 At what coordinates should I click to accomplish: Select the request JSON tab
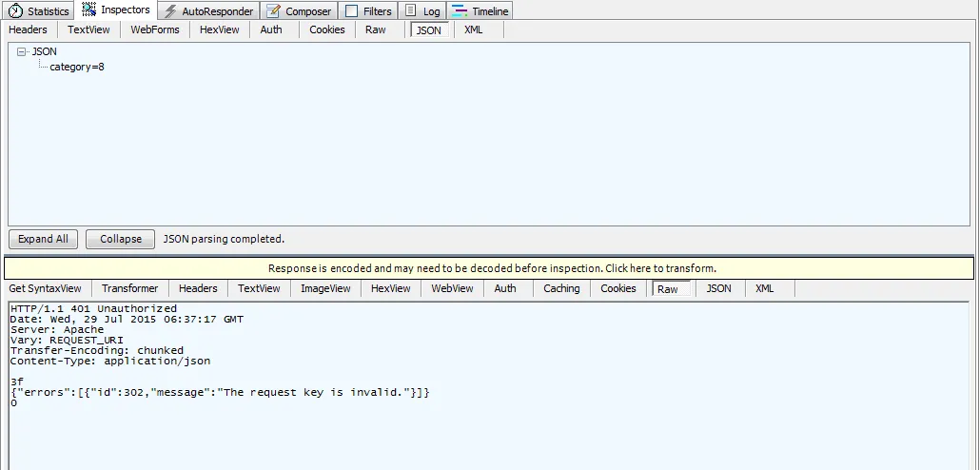point(429,30)
